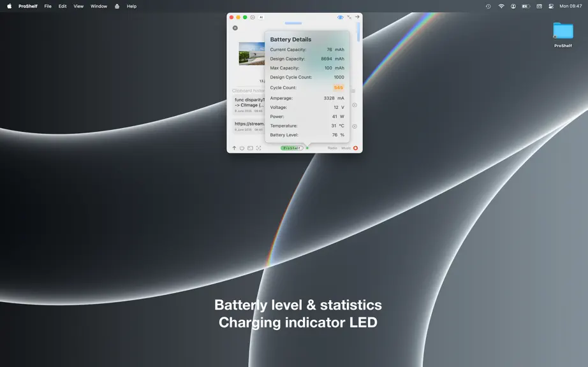Click the battery icon in the menu bar
The height and width of the screenshot is (367, 588).
tap(526, 6)
